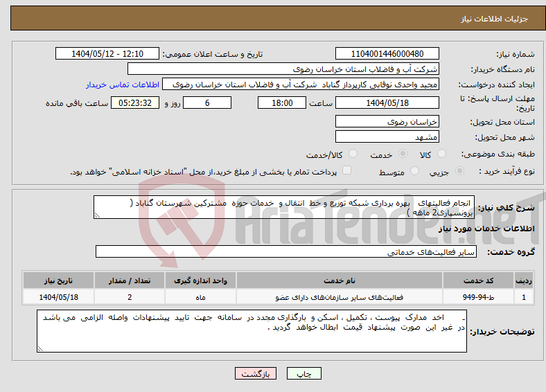Click row number cell 1
This screenshot has height=392, width=546.
524,297
